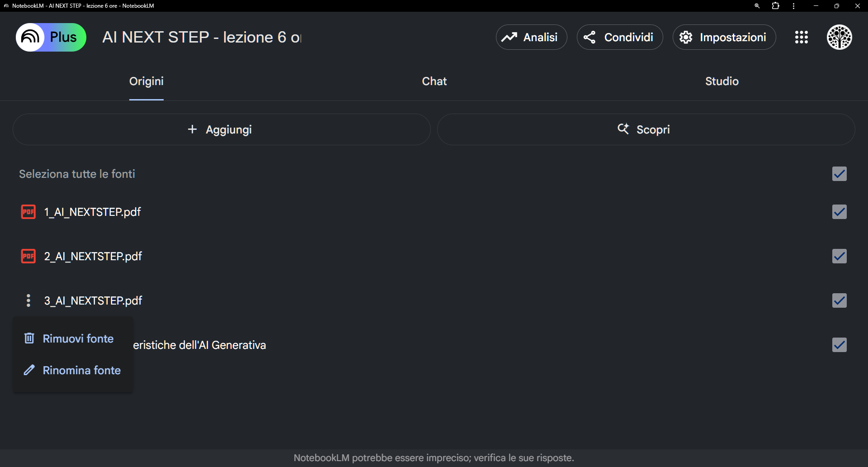
Task: Toggle the Seleziona tutte le fonti checkbox
Action: click(840, 174)
